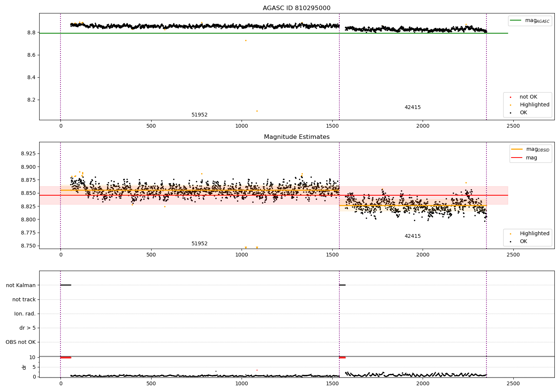Screen dimensions: 560x392
Task: Click the "2000" x-axis tick under bottom plot
Action: [423, 383]
